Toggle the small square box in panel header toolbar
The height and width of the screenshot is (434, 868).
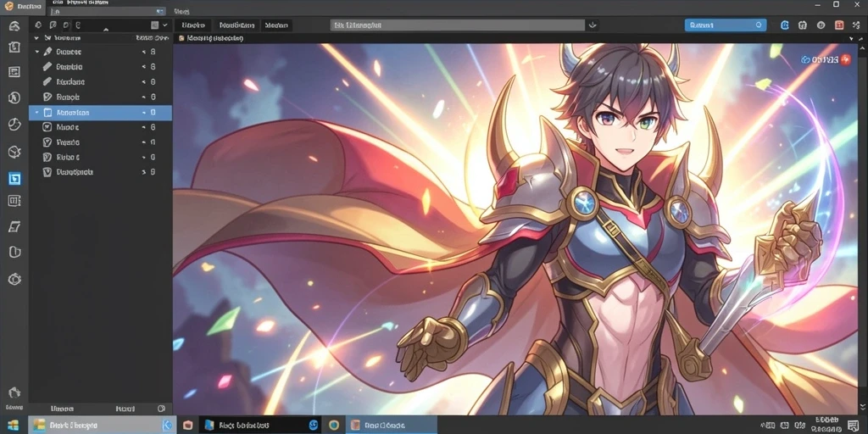[154, 25]
